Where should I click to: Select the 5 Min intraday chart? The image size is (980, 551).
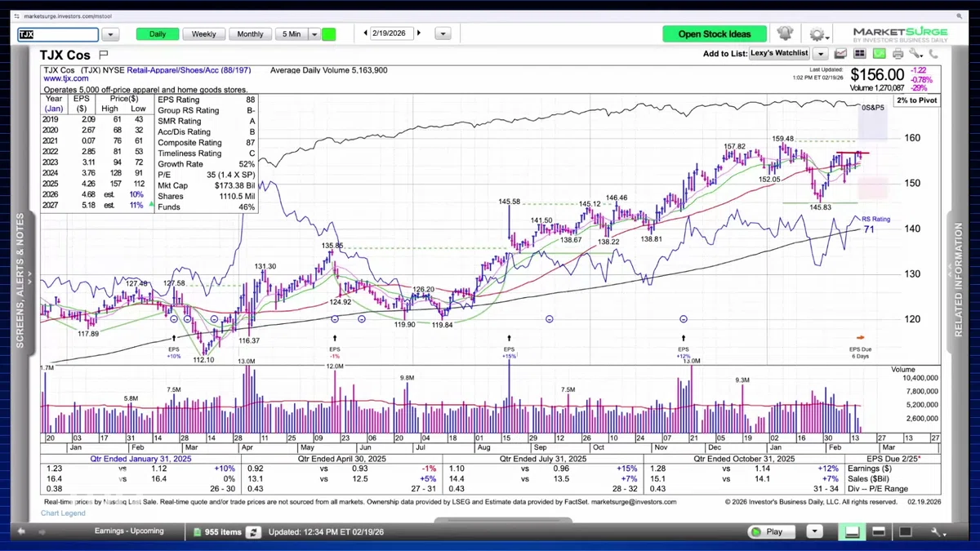pos(292,34)
